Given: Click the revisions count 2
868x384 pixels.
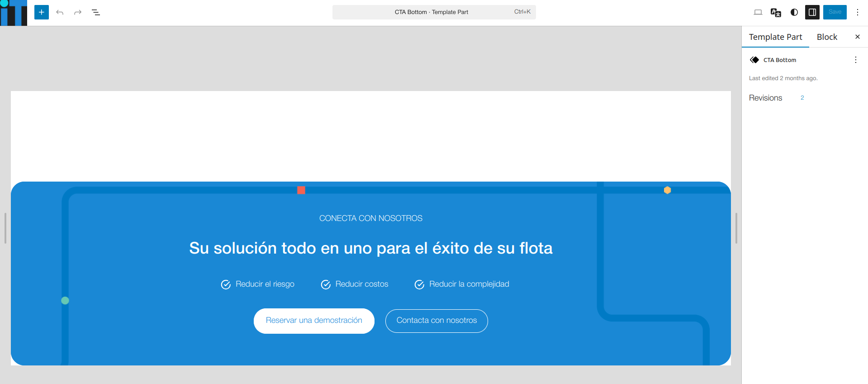Looking at the screenshot, I should point(802,98).
